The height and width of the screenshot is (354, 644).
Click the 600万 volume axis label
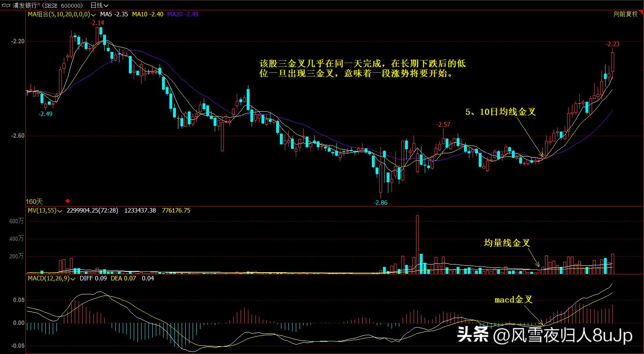click(x=16, y=221)
